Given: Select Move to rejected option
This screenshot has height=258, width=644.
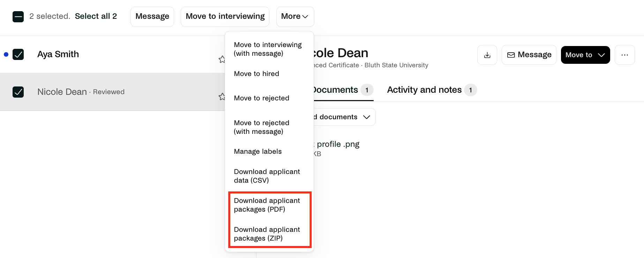Looking at the screenshot, I should [x=261, y=98].
